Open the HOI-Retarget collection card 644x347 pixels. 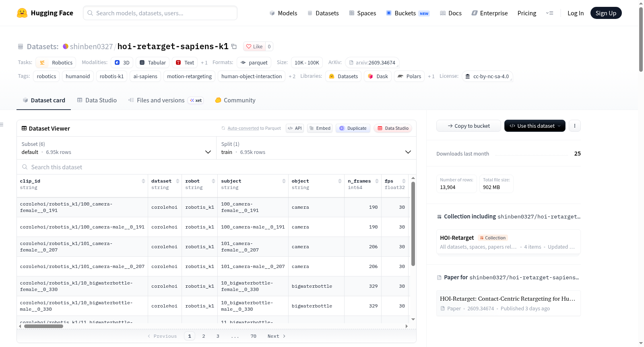point(508,242)
